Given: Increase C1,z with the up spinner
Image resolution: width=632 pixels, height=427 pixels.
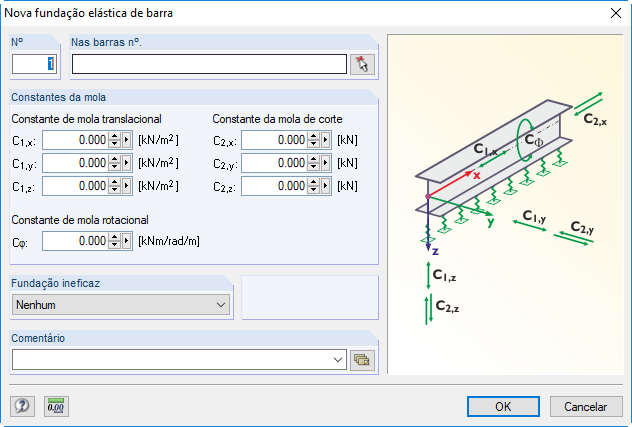Looking at the screenshot, I should 115,182.
